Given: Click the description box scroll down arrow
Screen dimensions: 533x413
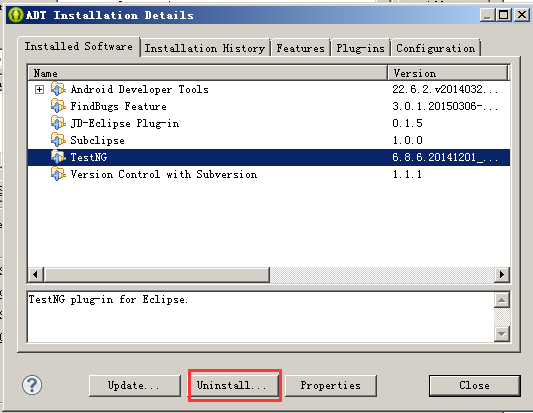Looking at the screenshot, I should click(502, 334).
